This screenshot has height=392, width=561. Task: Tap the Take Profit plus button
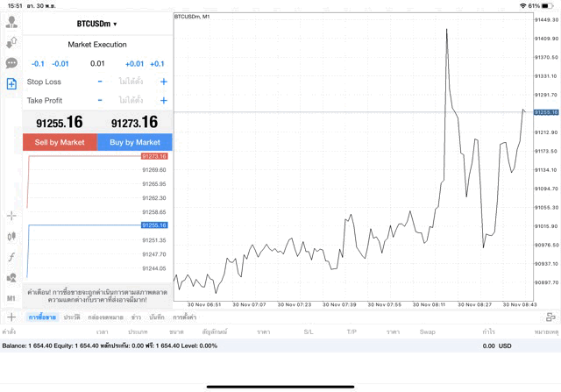pos(164,100)
